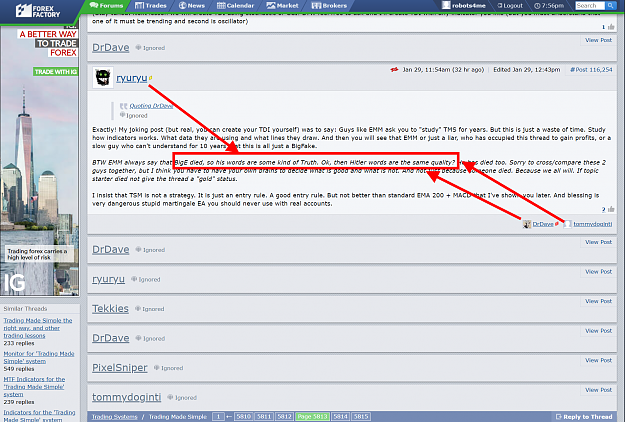Viewport: 625px width, 422px height.
Task: Open the Trading Made Simple breadcrumb
Action: pyautogui.click(x=178, y=417)
